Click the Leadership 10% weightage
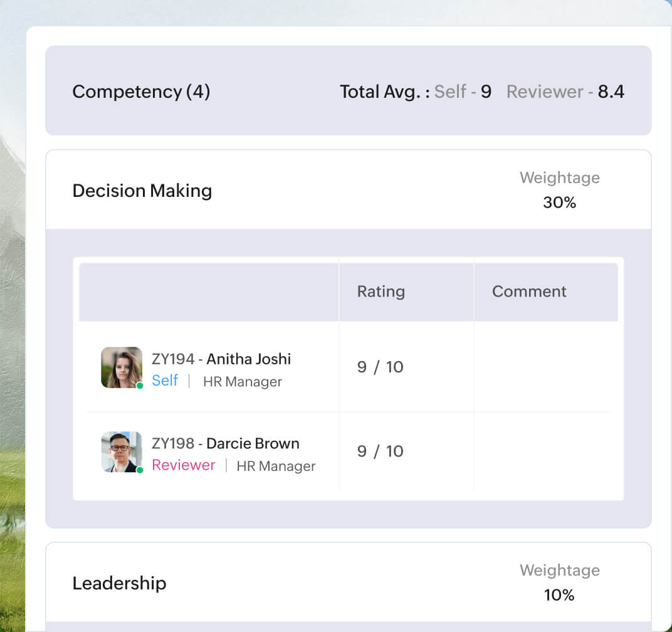 tap(560, 595)
